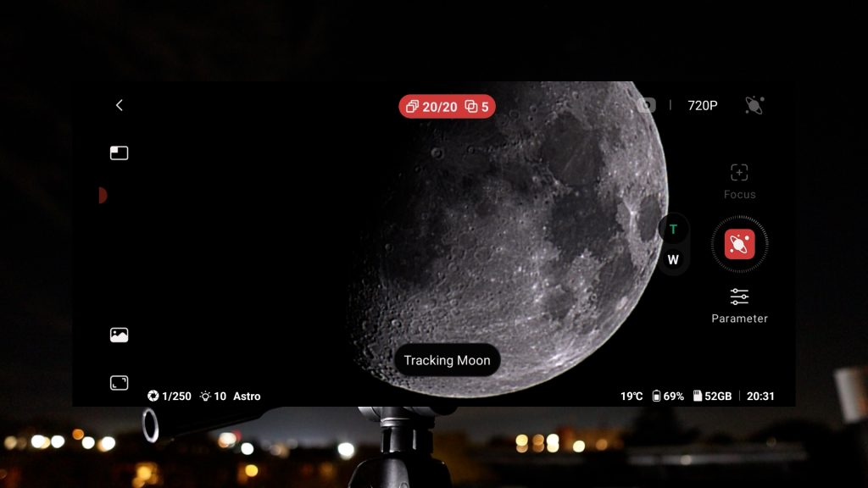The image size is (868, 488).
Task: Check the 52GB storage card indicator
Action: 712,396
